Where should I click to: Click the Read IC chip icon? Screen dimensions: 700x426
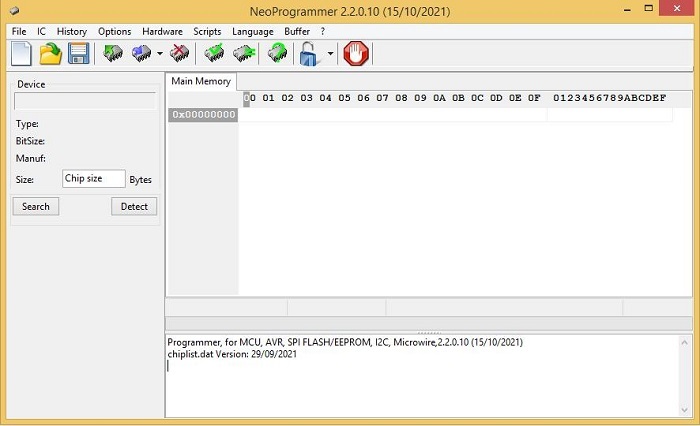coord(112,54)
